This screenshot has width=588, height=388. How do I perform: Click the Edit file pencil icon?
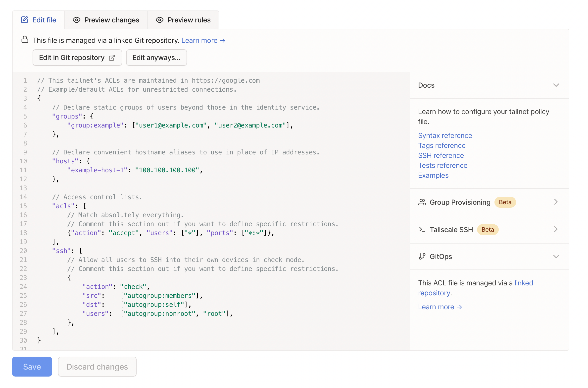(25, 20)
